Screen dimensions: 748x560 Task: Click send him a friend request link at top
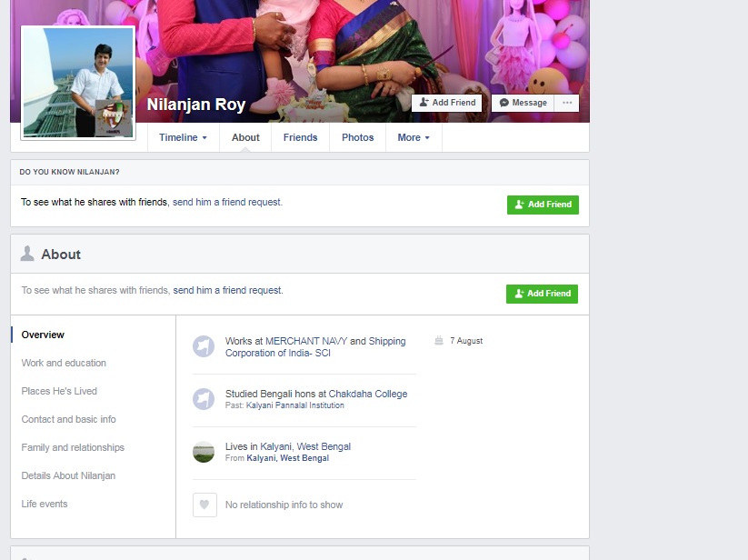point(227,202)
